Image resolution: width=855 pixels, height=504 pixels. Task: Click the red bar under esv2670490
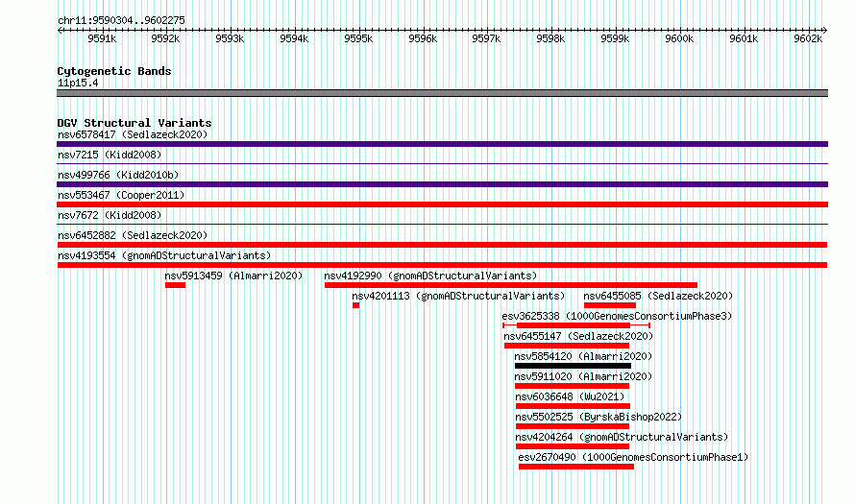(x=576, y=467)
